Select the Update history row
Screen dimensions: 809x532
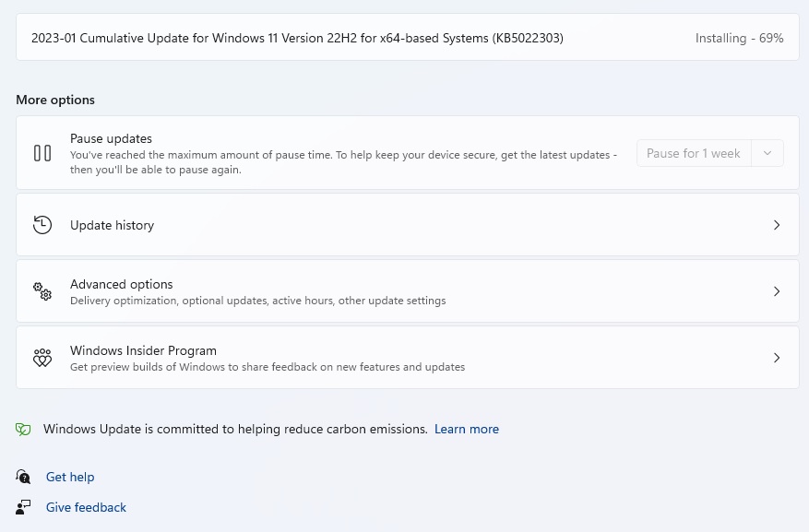point(406,224)
